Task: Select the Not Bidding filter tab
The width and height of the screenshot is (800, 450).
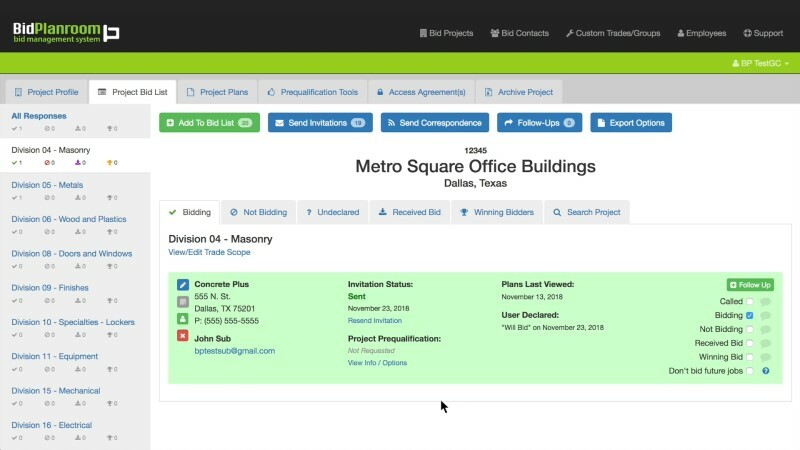Action: 259,212
